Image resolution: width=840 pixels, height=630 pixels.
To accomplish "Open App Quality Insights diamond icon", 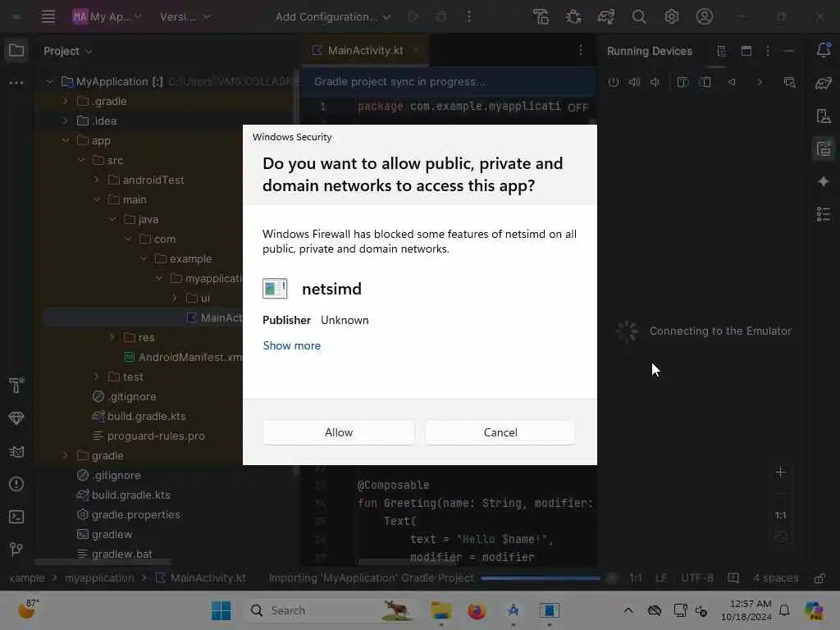I will [x=16, y=418].
